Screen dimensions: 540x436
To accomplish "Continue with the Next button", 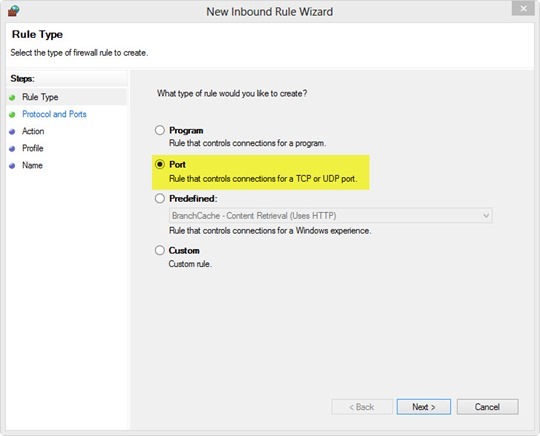I will (424, 407).
